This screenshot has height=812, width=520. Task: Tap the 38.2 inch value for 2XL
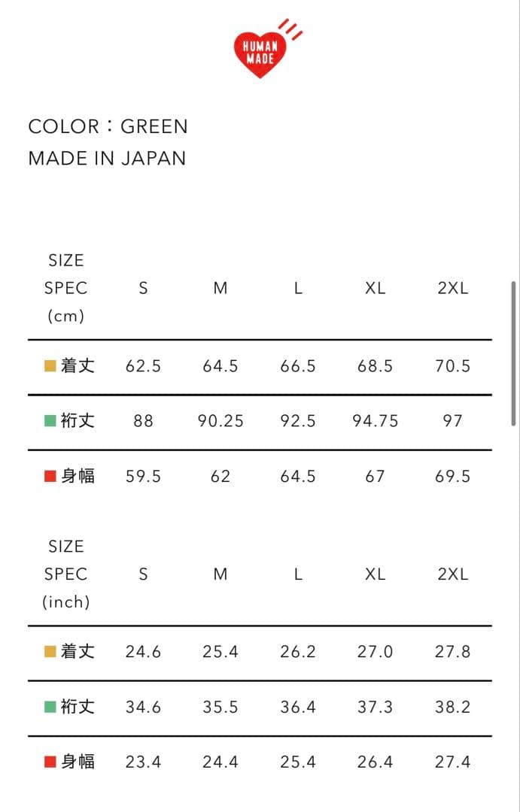(x=452, y=707)
